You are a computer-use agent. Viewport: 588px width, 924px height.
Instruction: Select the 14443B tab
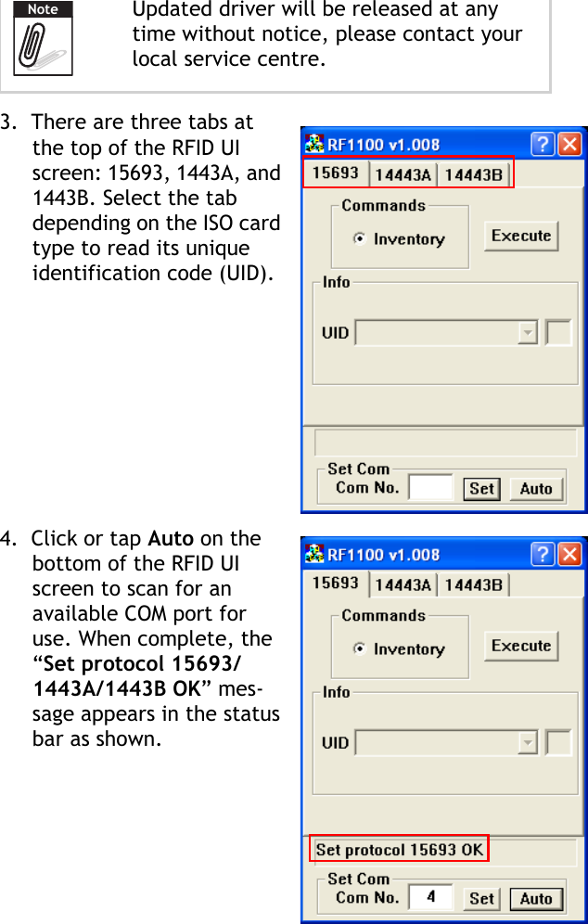point(476,173)
